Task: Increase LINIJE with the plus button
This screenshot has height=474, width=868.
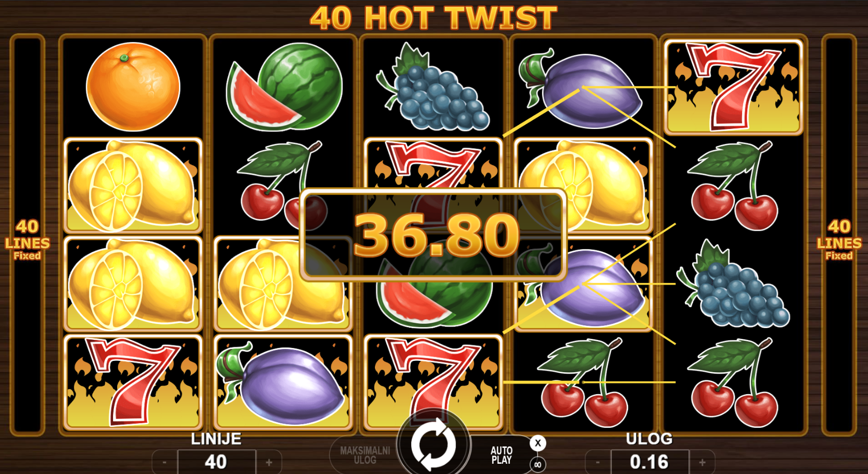Action: 269,462
